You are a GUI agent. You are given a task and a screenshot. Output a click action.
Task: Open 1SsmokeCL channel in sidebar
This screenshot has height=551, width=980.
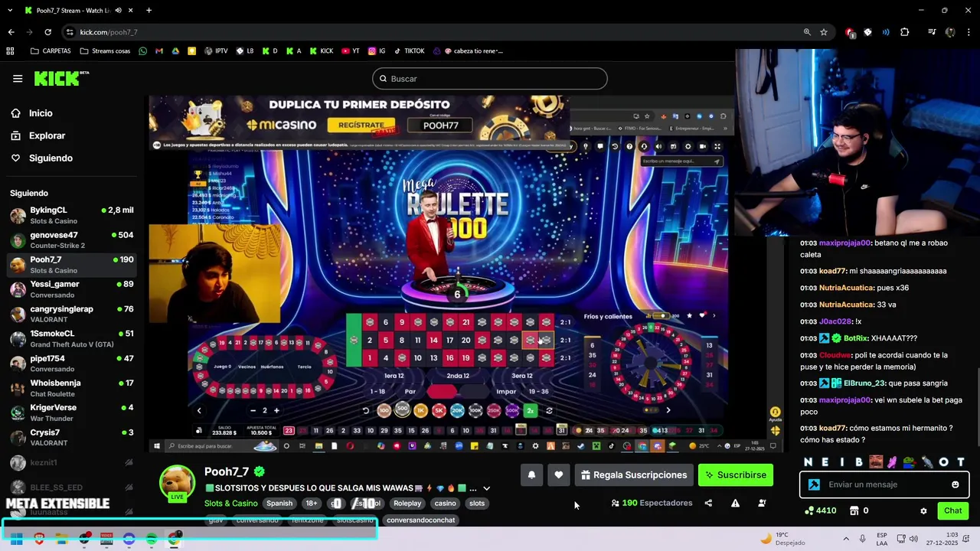[x=72, y=339]
